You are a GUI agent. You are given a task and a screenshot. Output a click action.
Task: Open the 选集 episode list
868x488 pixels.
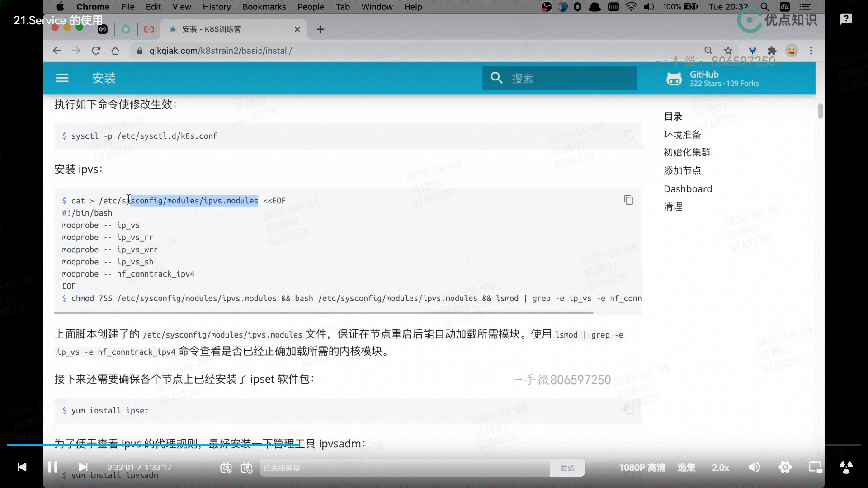click(x=686, y=468)
